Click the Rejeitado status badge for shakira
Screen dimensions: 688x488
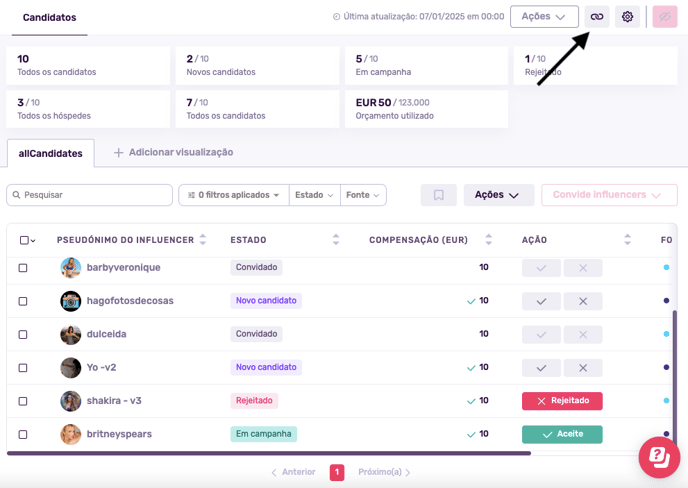[x=254, y=401]
